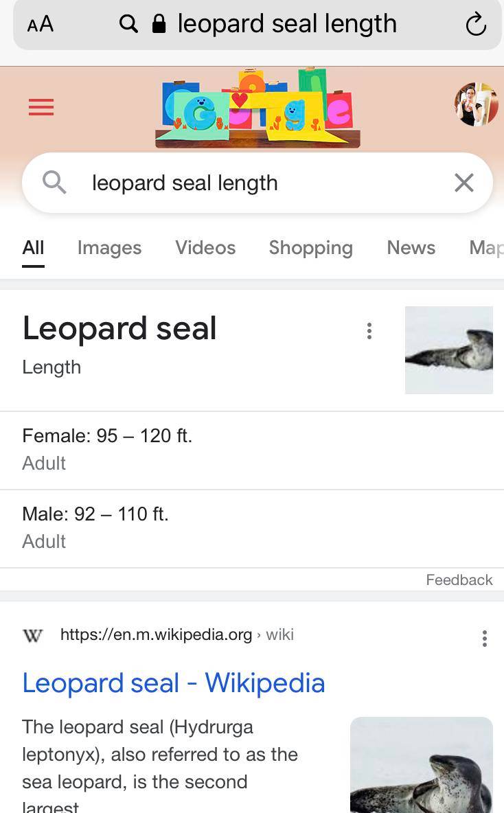Switch to the Images tab
The image size is (504, 813).
[x=109, y=248]
